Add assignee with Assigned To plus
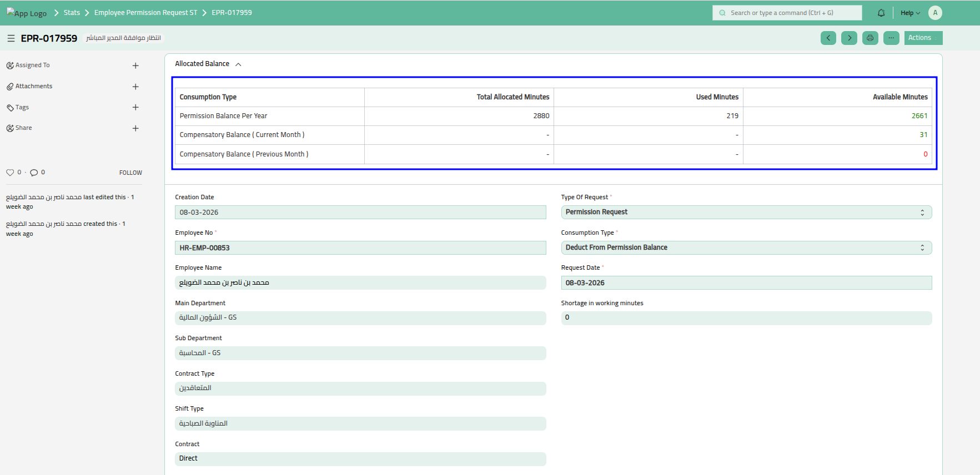 (x=135, y=65)
